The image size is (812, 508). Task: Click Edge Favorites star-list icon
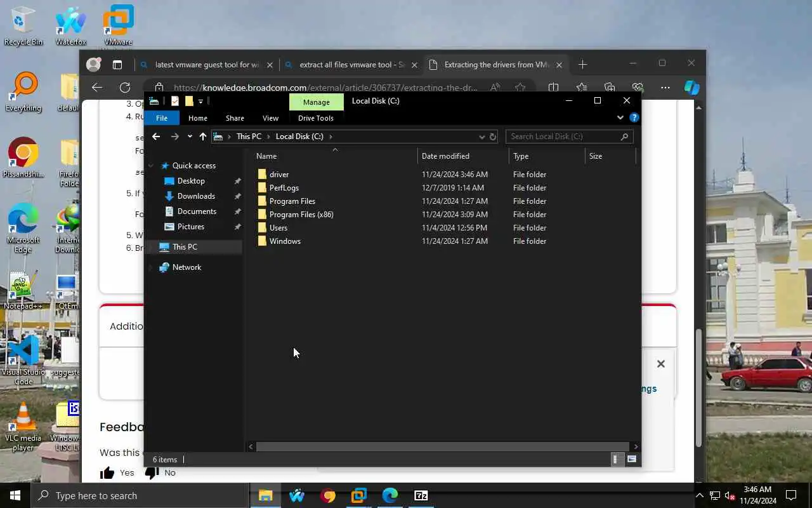[582, 88]
